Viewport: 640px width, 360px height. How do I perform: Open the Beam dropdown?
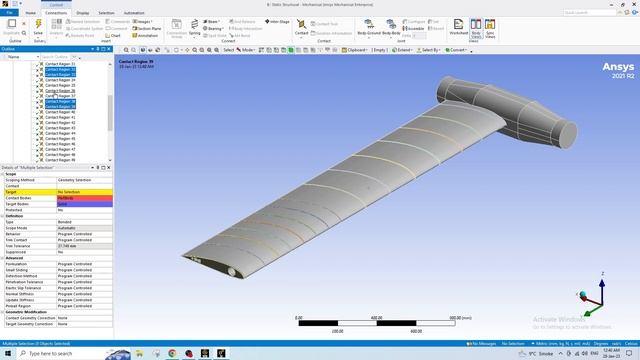click(211, 21)
